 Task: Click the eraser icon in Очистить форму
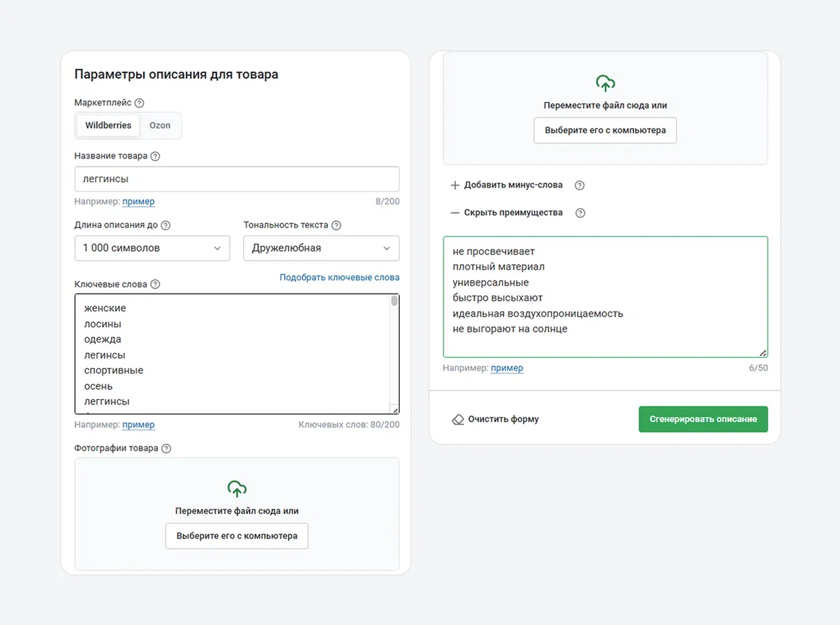click(458, 420)
